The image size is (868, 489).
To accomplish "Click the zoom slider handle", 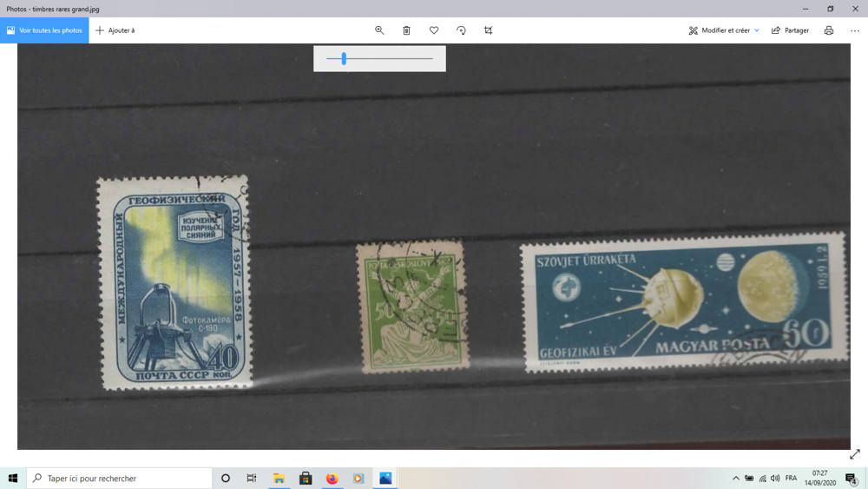I will (344, 59).
